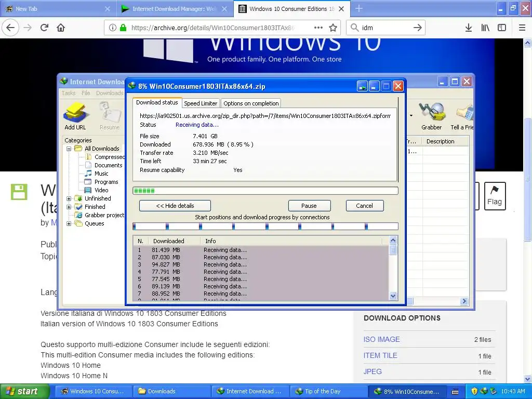
Task: Collapse the All Downloads tree node
Action: 69,149
